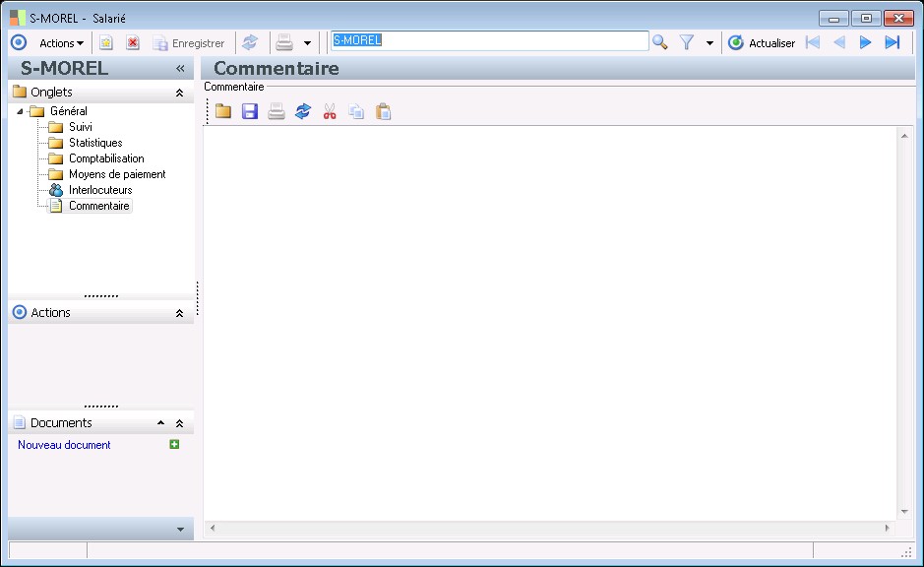Click the Onglets folder icon header
924x567 pixels.
(20, 92)
